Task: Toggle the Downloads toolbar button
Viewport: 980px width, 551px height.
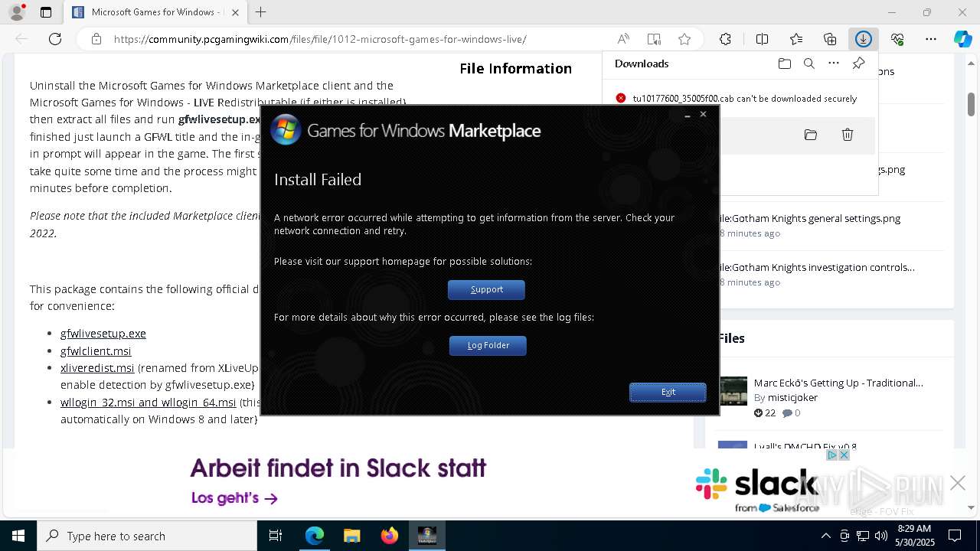Action: point(864,39)
